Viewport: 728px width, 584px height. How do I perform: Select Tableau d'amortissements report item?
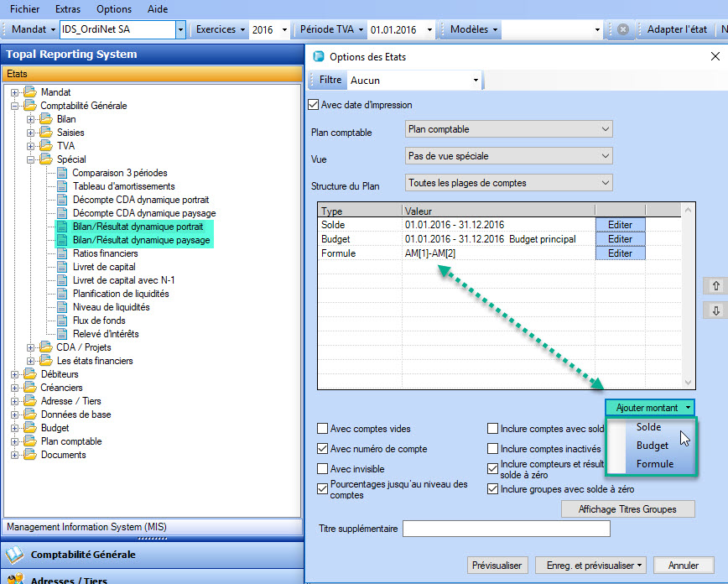pyautogui.click(x=123, y=186)
